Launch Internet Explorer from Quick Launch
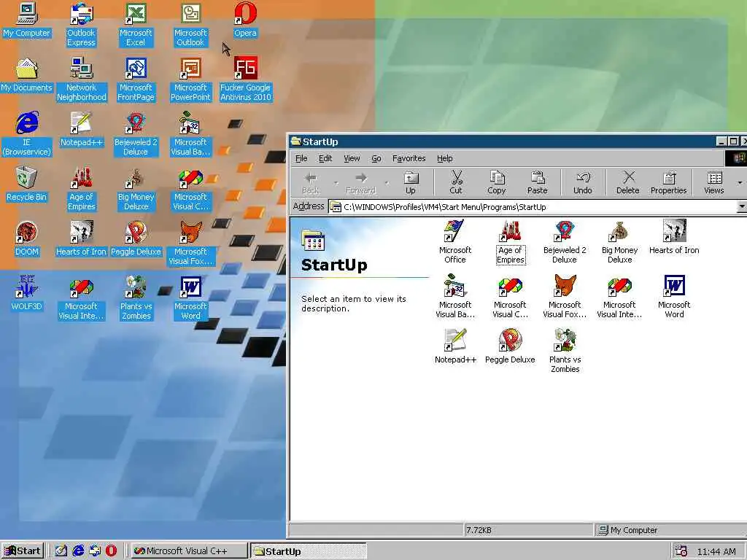The height and width of the screenshot is (560, 747). click(78, 551)
